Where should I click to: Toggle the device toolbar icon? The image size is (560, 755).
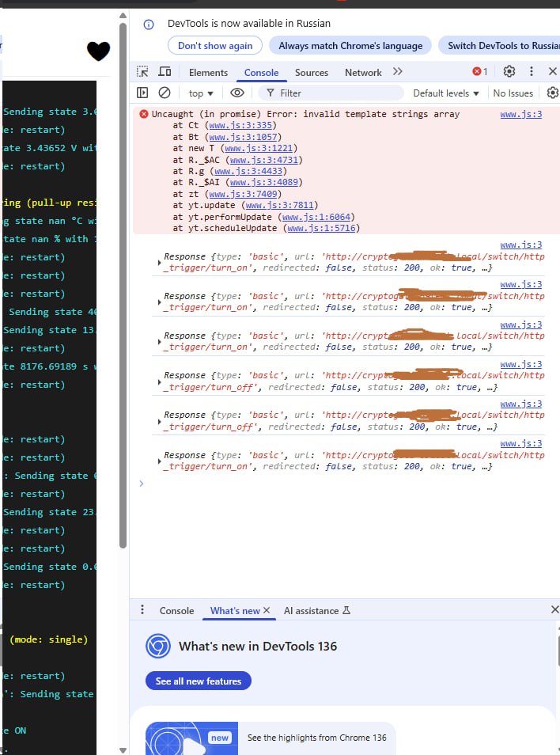pos(165,72)
